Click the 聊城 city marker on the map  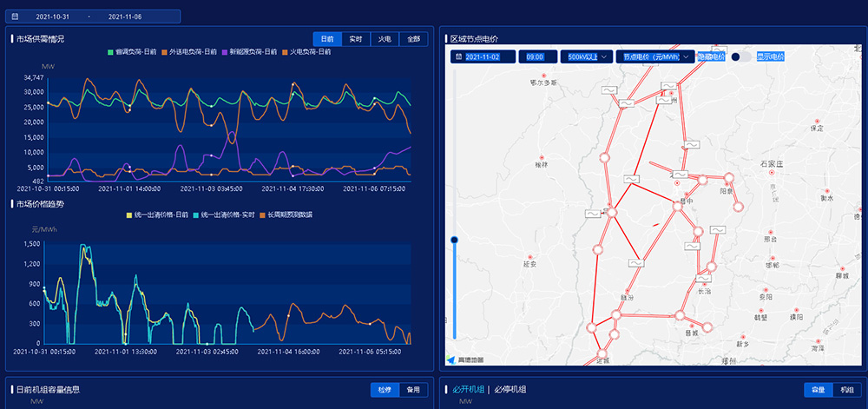tap(842, 267)
